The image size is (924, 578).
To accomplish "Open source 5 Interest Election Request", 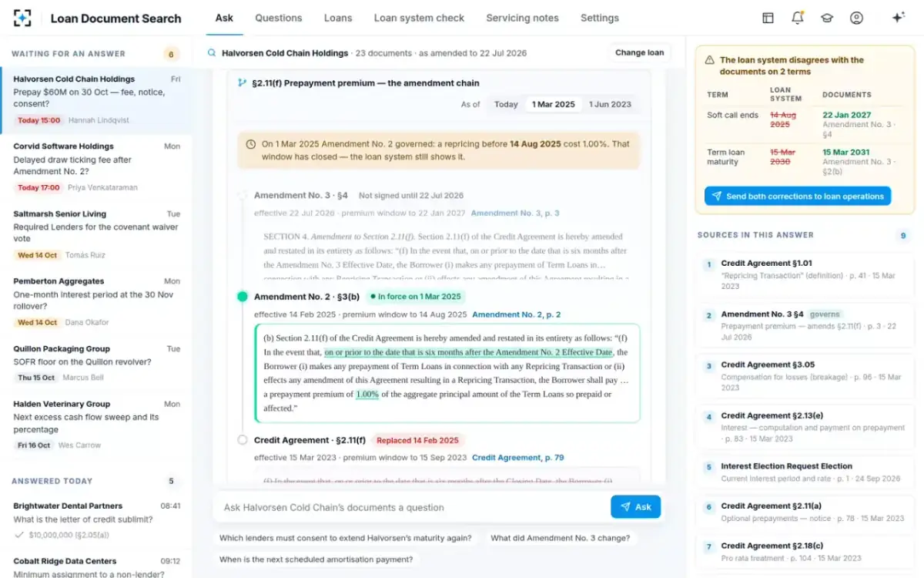I will 804,472.
